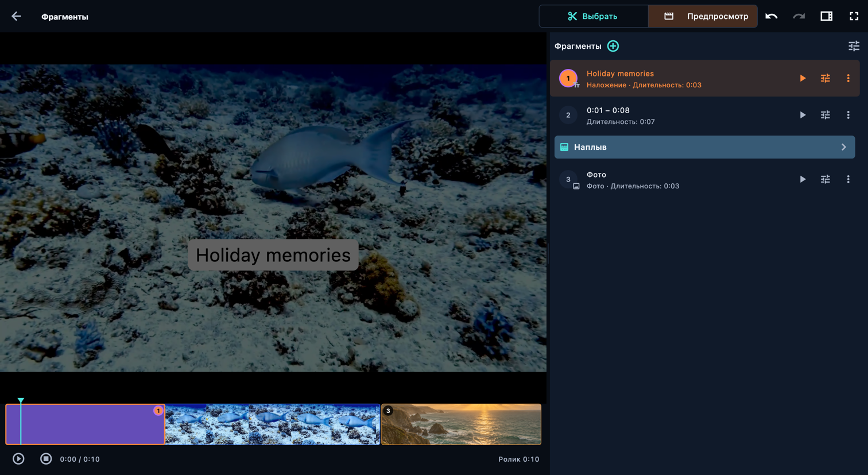The width and height of the screenshot is (868, 475).
Task: Add a new fragment with plus icon
Action: [613, 46]
